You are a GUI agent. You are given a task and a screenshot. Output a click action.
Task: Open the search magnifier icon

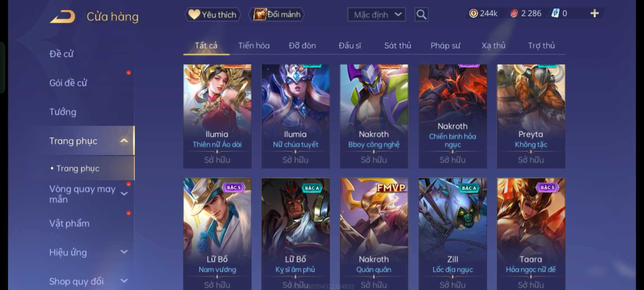point(421,15)
